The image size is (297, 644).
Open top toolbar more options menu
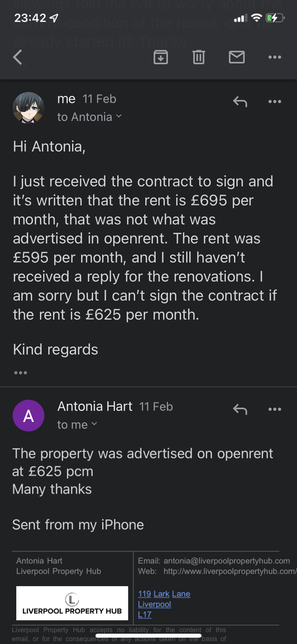point(274,57)
